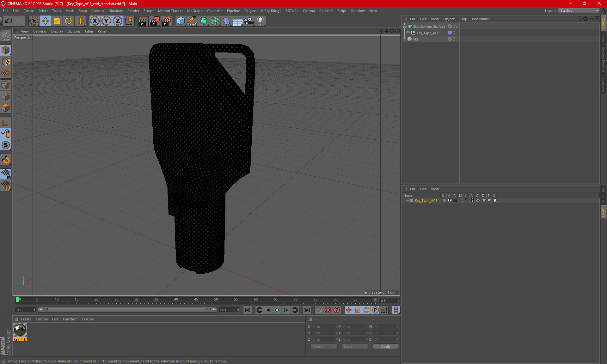Add a Floor environment object
607x364 pixels.
(237, 21)
